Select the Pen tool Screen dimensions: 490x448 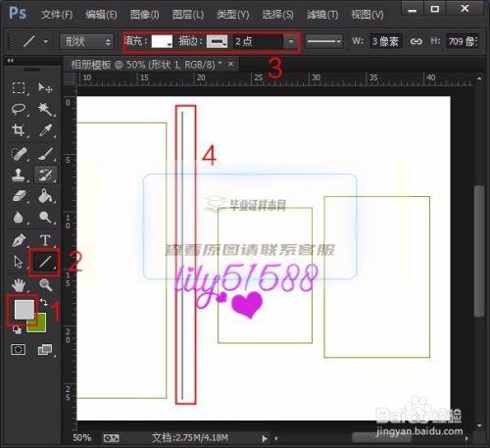[x=19, y=240]
